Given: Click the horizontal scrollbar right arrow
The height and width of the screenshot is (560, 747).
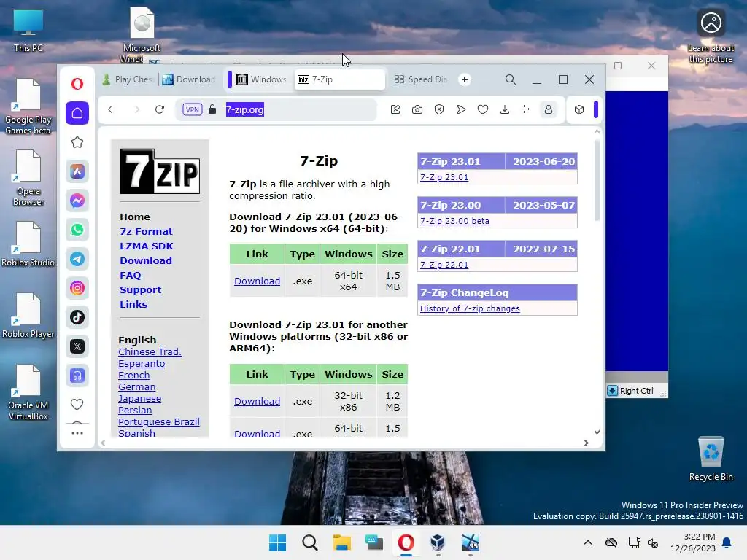Looking at the screenshot, I should 586,443.
